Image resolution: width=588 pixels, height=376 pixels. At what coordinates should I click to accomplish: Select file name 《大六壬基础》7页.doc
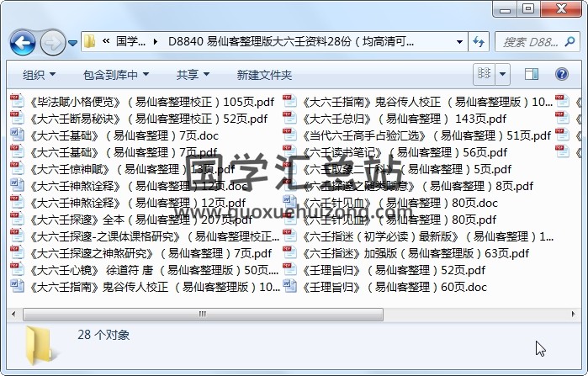pos(124,135)
